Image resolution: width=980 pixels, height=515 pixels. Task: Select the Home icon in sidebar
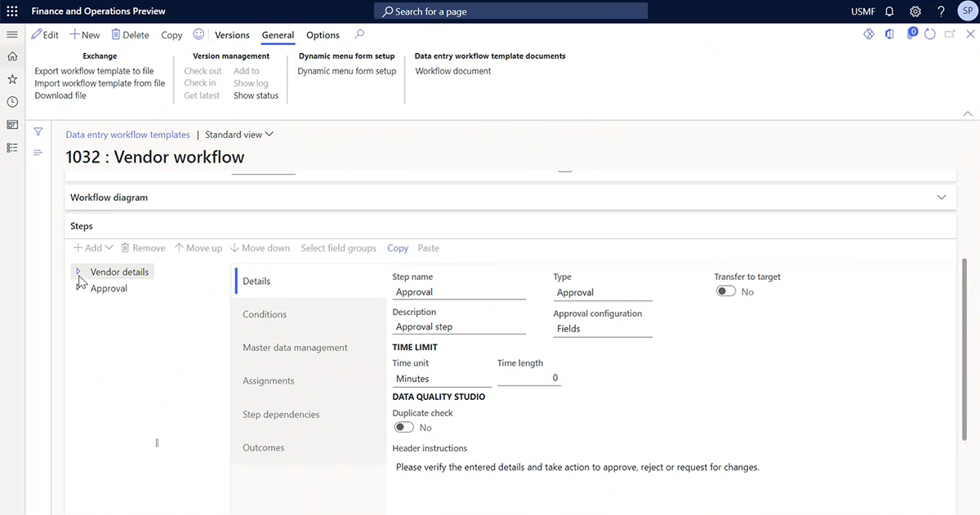point(11,58)
